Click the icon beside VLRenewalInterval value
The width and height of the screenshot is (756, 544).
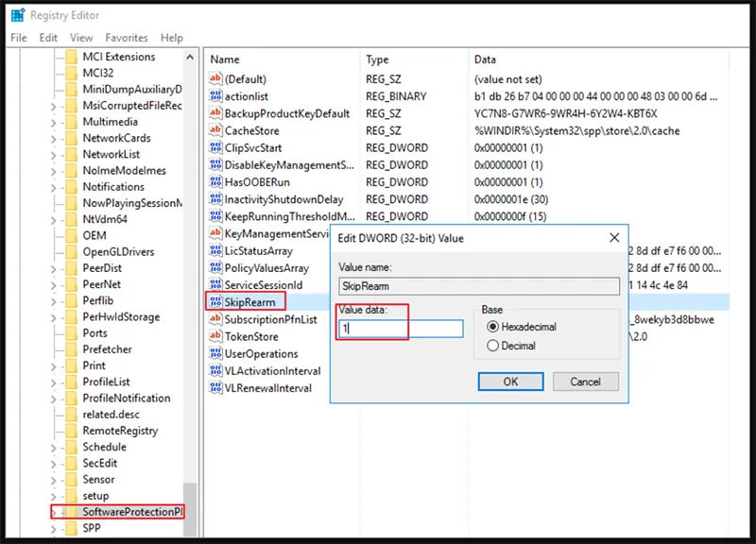(215, 388)
